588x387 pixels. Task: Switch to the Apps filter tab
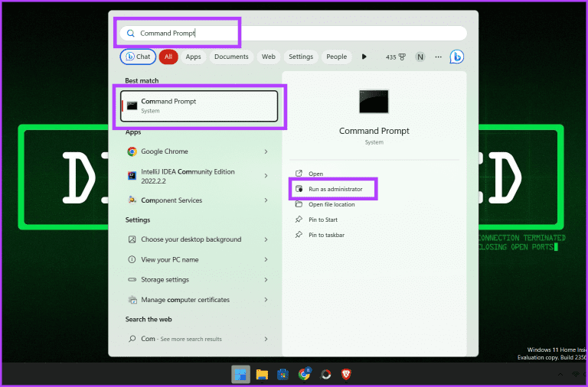tap(193, 57)
